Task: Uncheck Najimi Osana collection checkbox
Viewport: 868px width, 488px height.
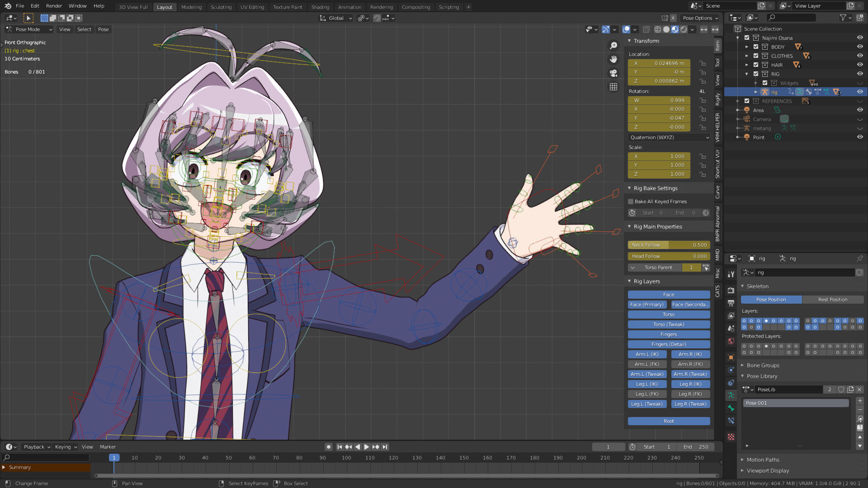Action: pyautogui.click(x=747, y=38)
